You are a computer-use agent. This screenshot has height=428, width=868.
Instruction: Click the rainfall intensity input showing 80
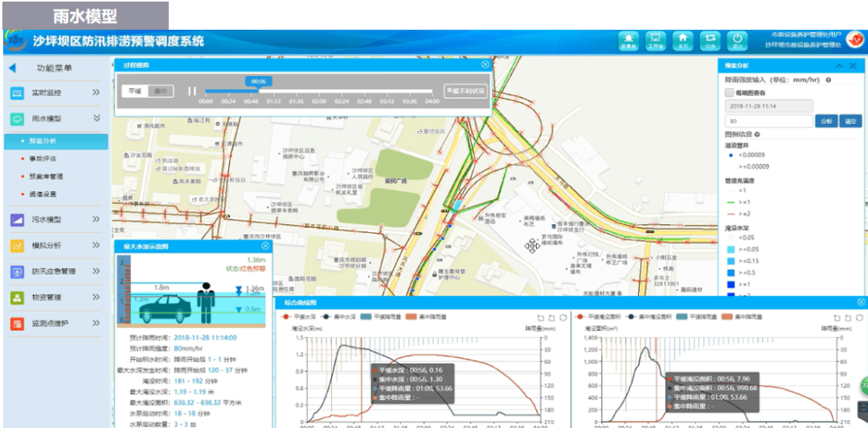click(768, 121)
